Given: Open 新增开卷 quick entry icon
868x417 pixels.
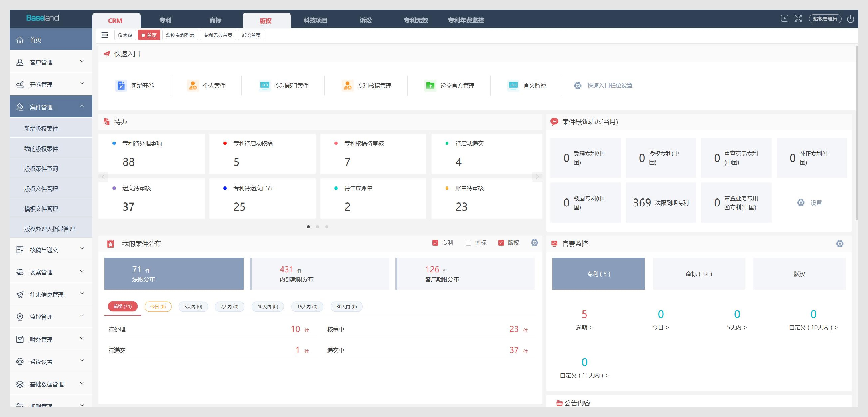Looking at the screenshot, I should [x=121, y=86].
